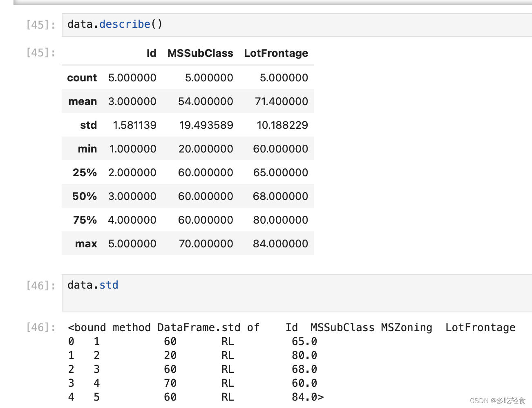Click the data.describe() code cell
This screenshot has height=408, width=532.
[297, 25]
